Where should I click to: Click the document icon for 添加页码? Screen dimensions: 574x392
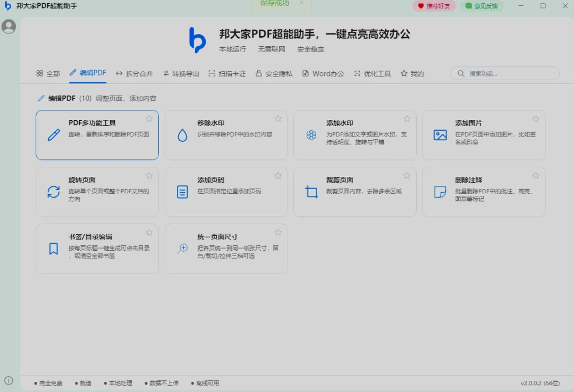tap(182, 192)
